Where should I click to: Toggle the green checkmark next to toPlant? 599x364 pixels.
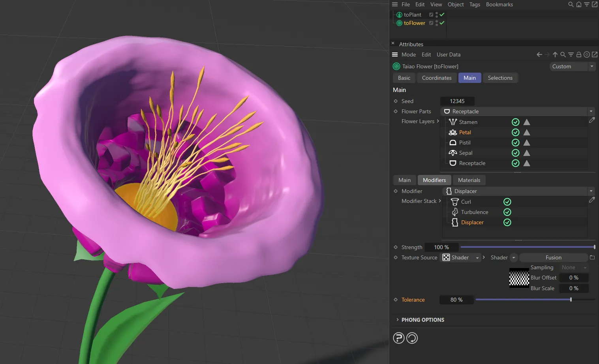coord(442,14)
